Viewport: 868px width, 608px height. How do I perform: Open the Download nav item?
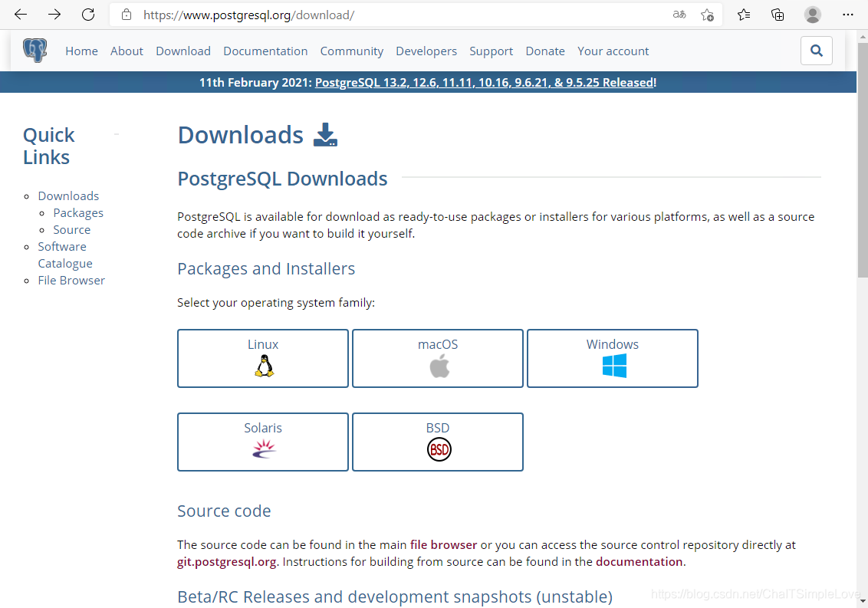[x=183, y=51]
